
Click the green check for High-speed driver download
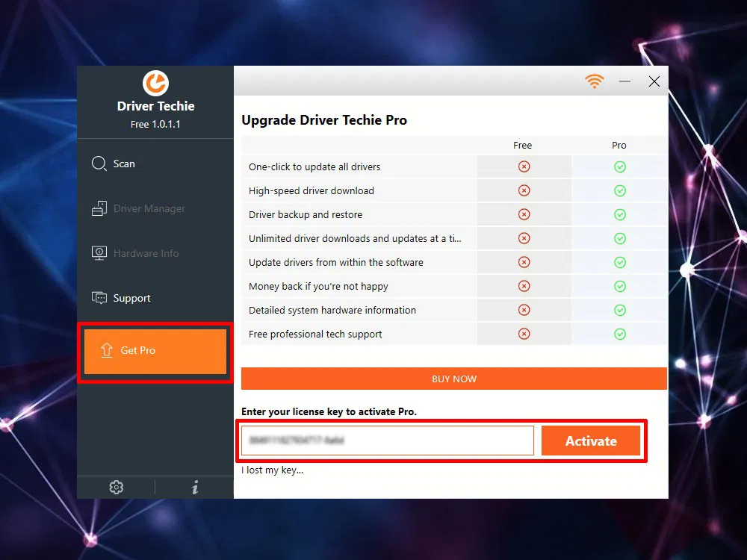619,190
